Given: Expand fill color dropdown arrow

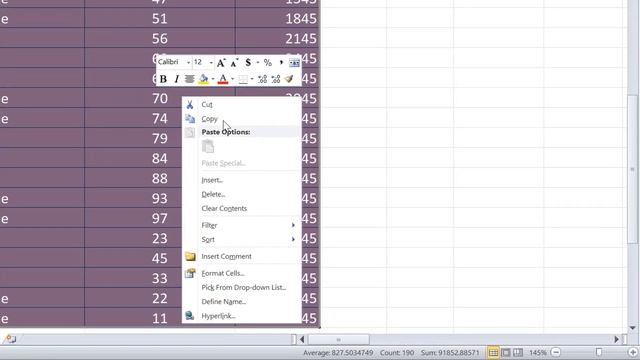Looking at the screenshot, I should 213,79.
